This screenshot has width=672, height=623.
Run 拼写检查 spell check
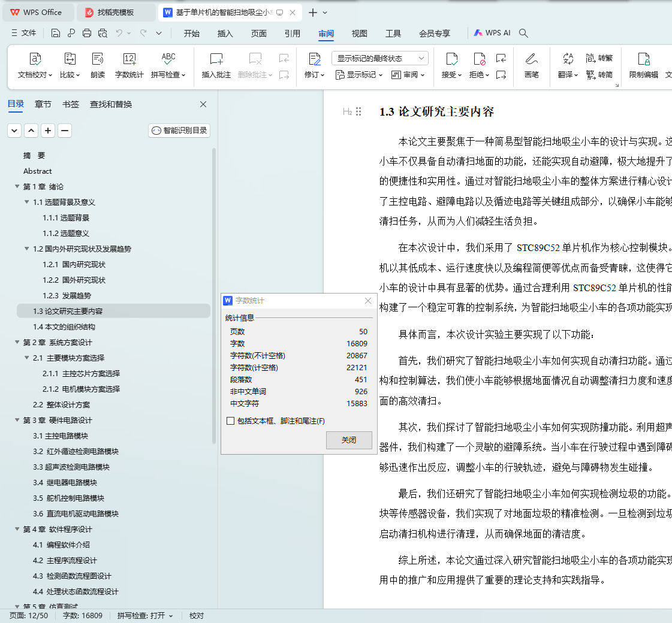168,65
